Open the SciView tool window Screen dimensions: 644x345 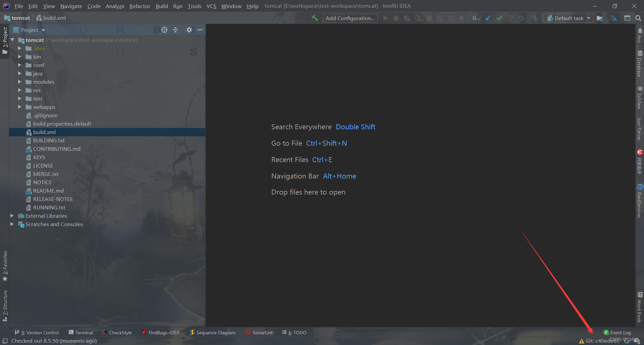click(640, 97)
